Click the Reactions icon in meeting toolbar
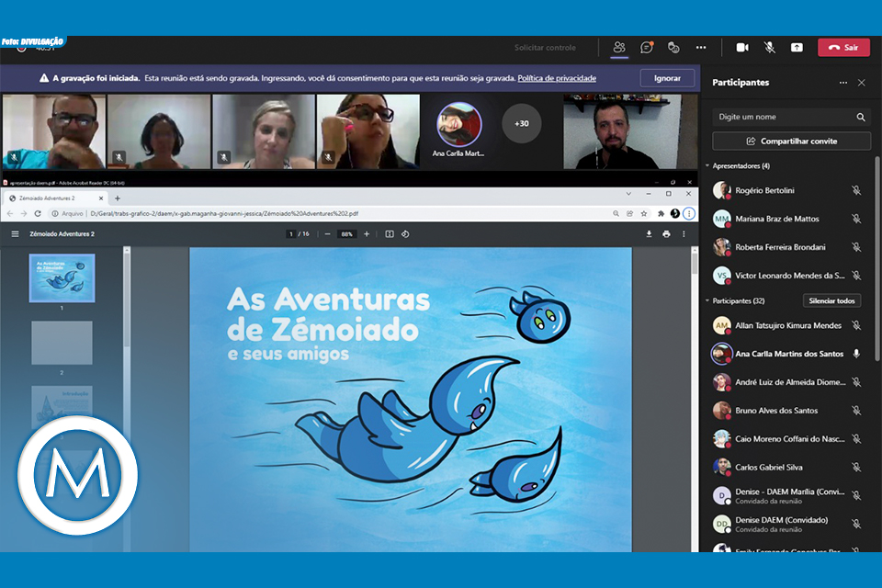This screenshot has width=882, height=588. coord(673,47)
